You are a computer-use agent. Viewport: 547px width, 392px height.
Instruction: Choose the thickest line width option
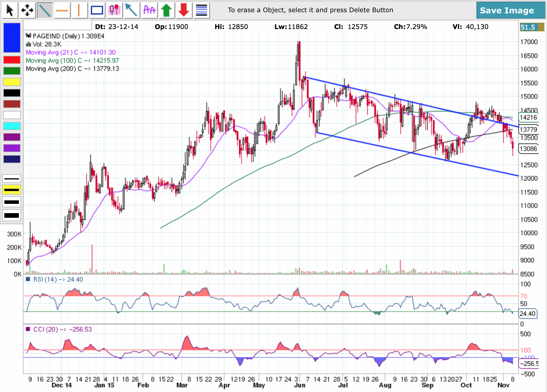tap(12, 215)
